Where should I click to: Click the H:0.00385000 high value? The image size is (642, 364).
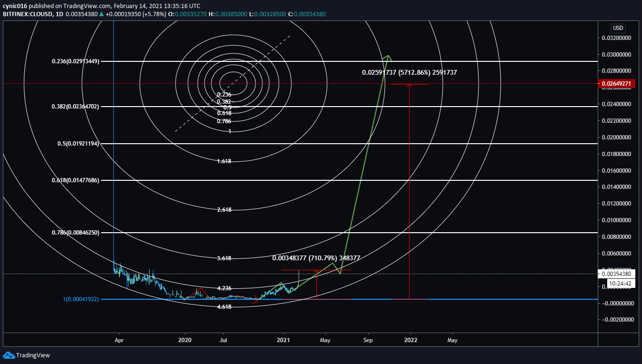pos(228,14)
